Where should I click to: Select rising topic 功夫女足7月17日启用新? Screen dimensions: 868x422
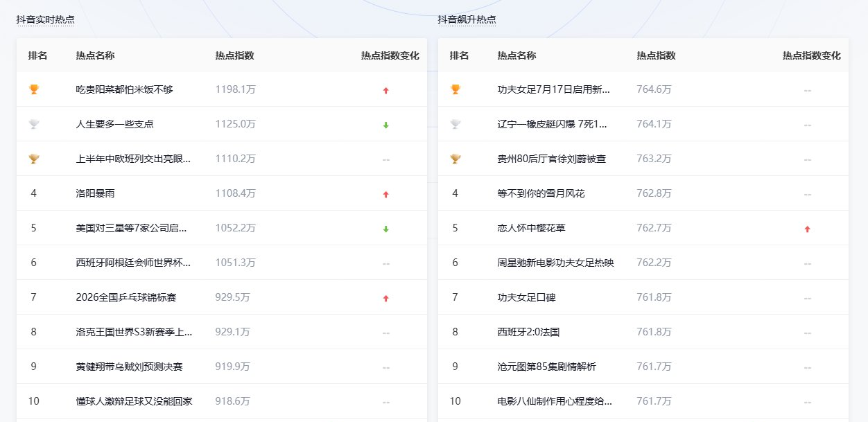click(554, 89)
